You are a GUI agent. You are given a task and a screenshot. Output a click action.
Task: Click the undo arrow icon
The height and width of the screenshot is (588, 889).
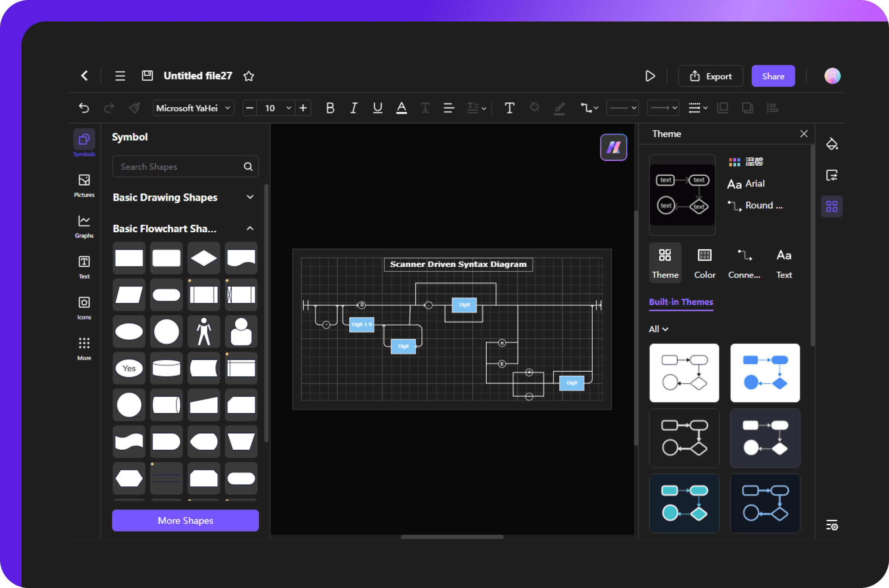click(83, 108)
